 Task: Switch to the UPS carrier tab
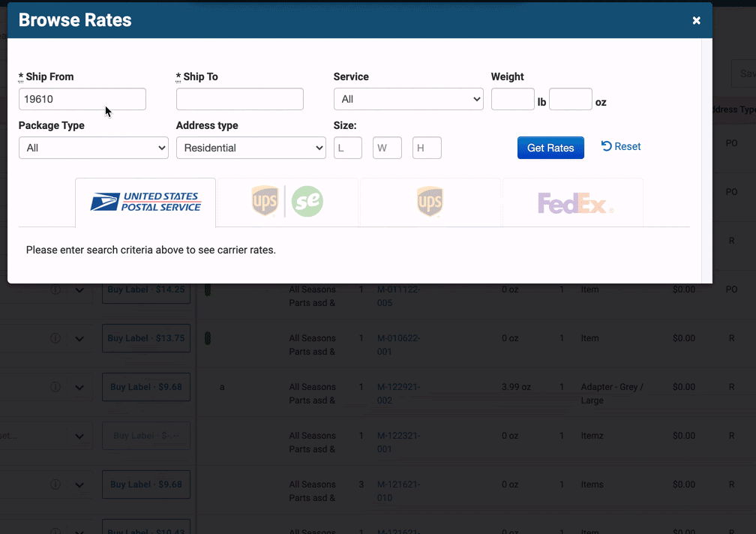429,201
